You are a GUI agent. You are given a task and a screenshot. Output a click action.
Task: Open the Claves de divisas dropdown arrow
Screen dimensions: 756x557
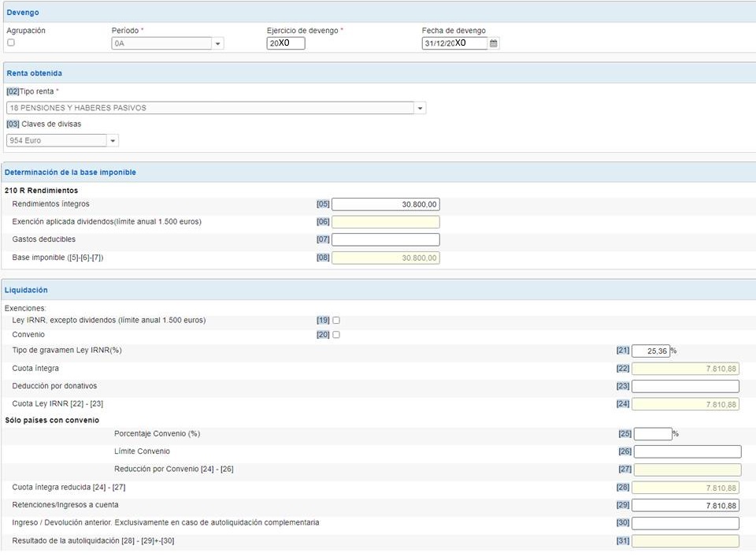113,141
